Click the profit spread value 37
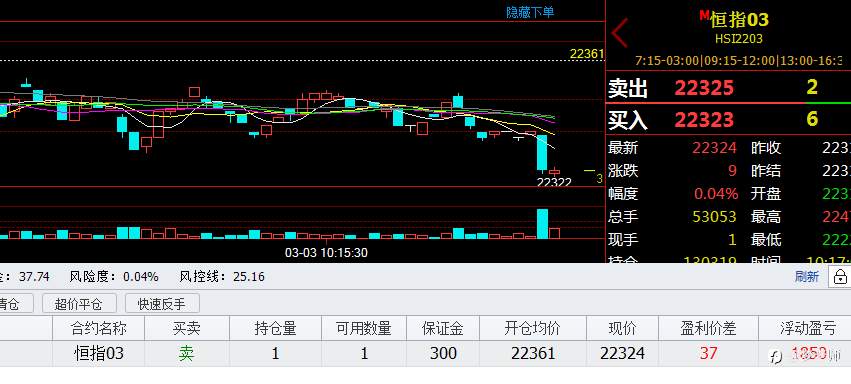Image resolution: width=851 pixels, height=384 pixels. (708, 354)
